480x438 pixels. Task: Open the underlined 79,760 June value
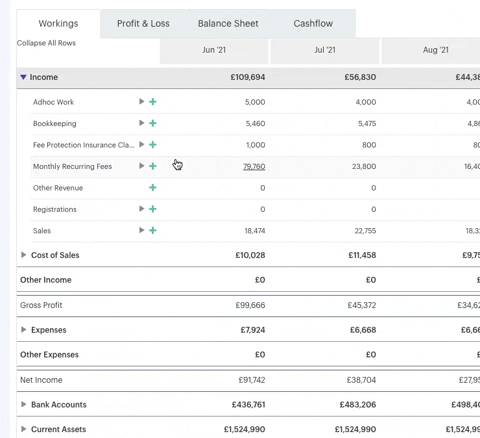[254, 166]
